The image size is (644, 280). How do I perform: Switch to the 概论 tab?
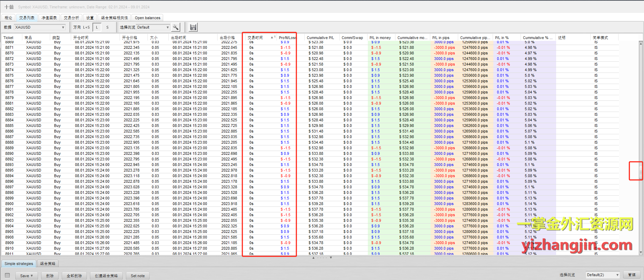(x=8, y=18)
